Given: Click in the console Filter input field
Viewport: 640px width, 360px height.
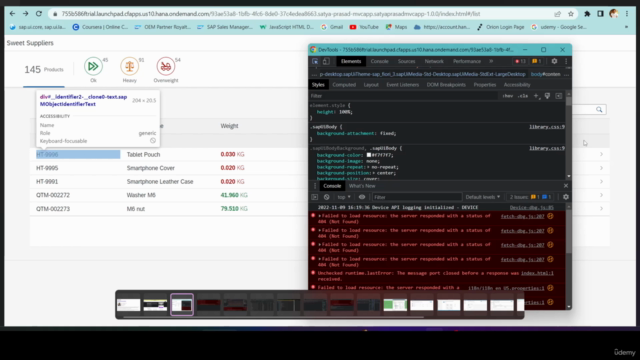Looking at the screenshot, I should click(416, 197).
